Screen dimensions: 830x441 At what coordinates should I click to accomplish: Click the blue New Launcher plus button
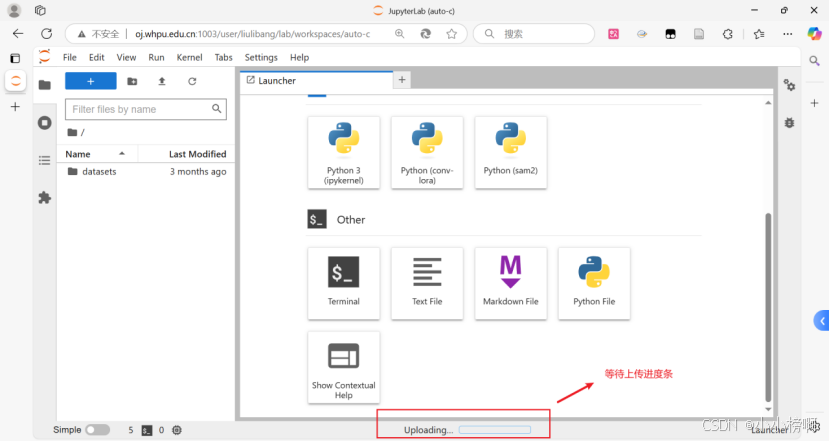click(91, 81)
